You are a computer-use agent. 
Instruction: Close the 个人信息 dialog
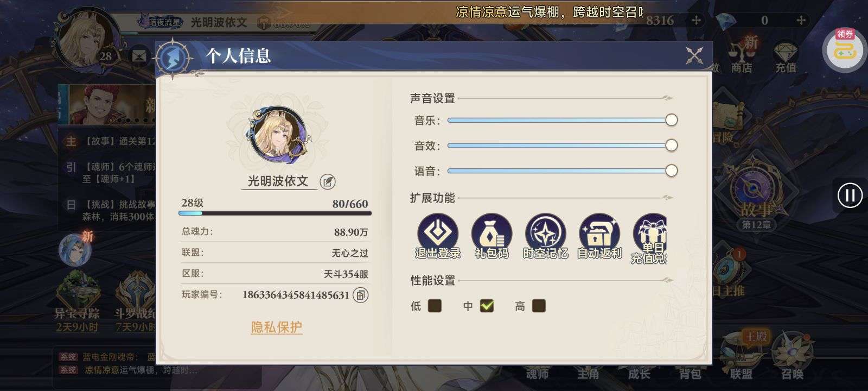pyautogui.click(x=694, y=55)
